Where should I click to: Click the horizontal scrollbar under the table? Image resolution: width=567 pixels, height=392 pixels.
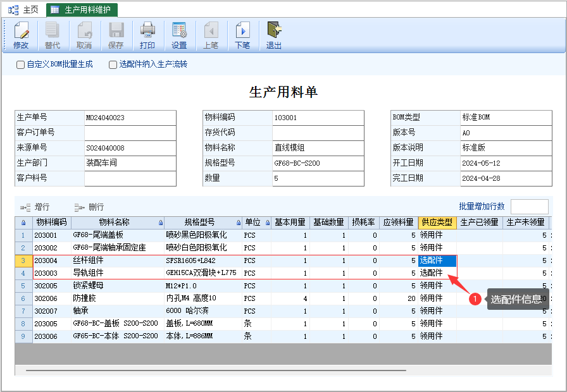[216, 371]
